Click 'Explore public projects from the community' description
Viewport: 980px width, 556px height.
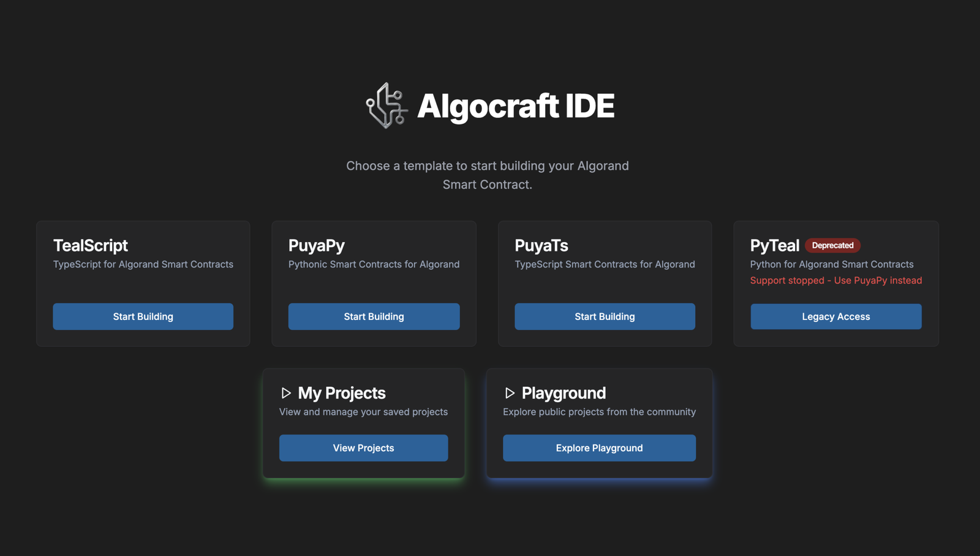click(x=599, y=412)
